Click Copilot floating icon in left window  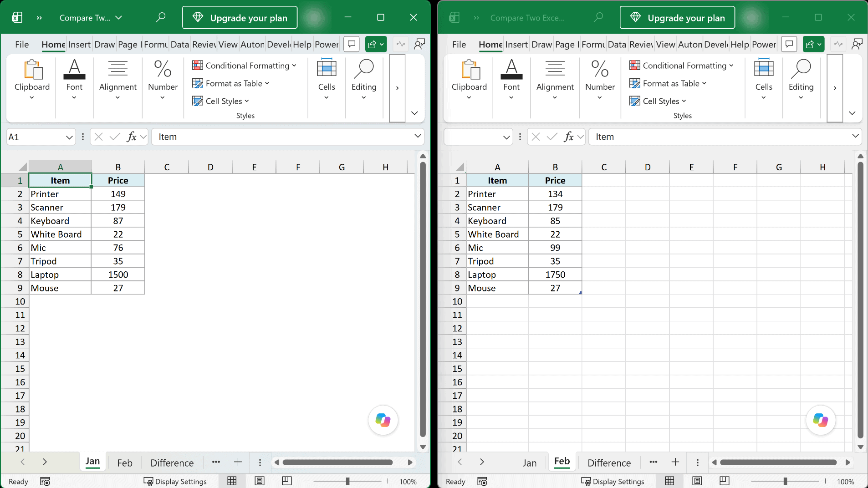point(383,420)
